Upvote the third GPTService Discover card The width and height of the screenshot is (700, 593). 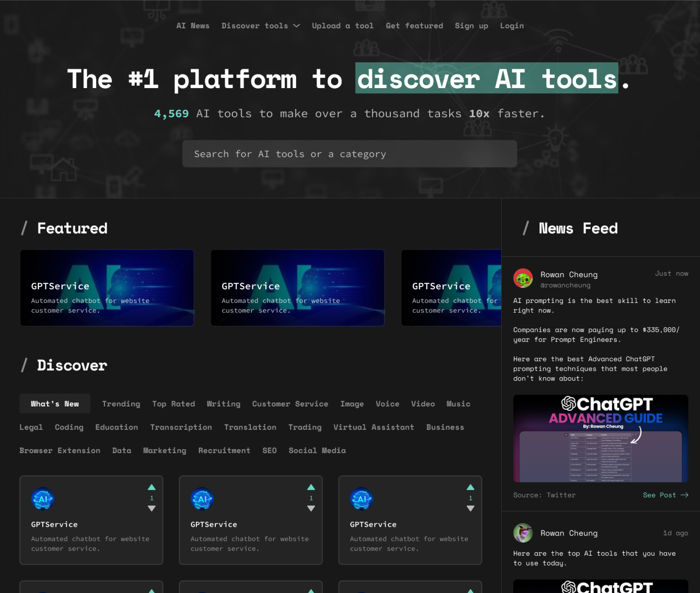470,487
